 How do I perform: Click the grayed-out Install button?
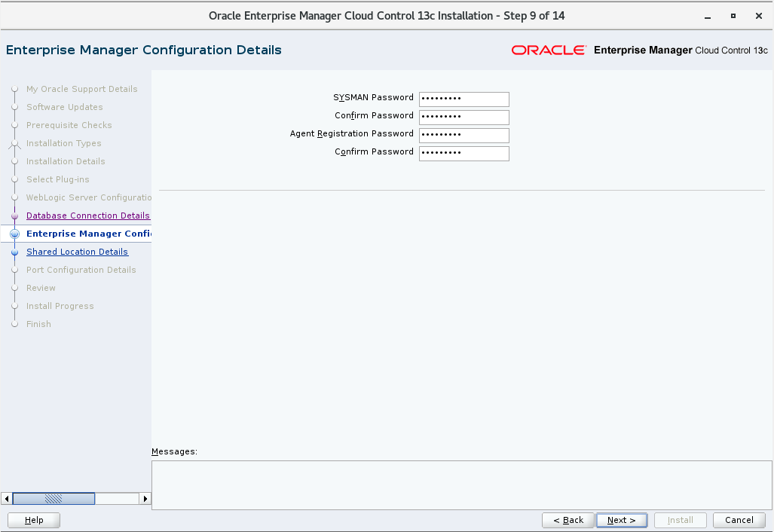681,520
